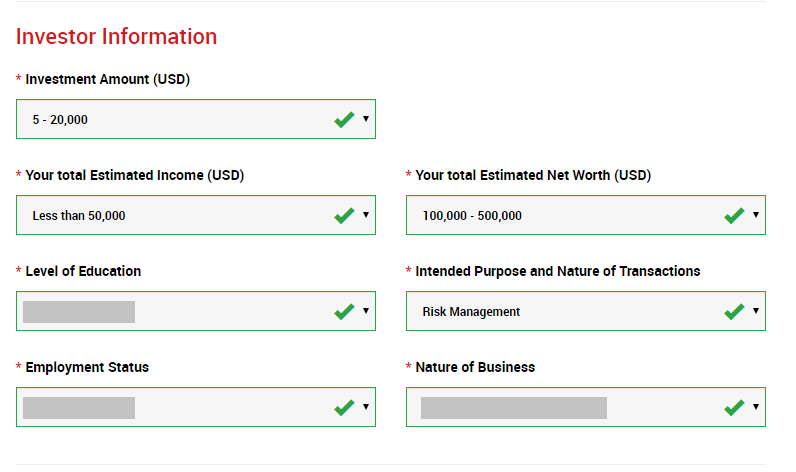
Task: Open the Nature of Business dropdown arrow
Action: pos(755,407)
